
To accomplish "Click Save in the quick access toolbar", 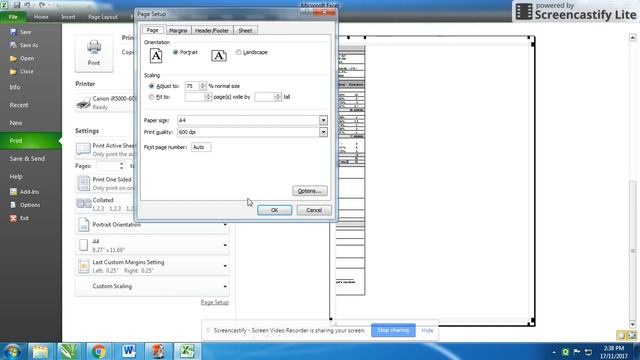I will coord(17,5).
